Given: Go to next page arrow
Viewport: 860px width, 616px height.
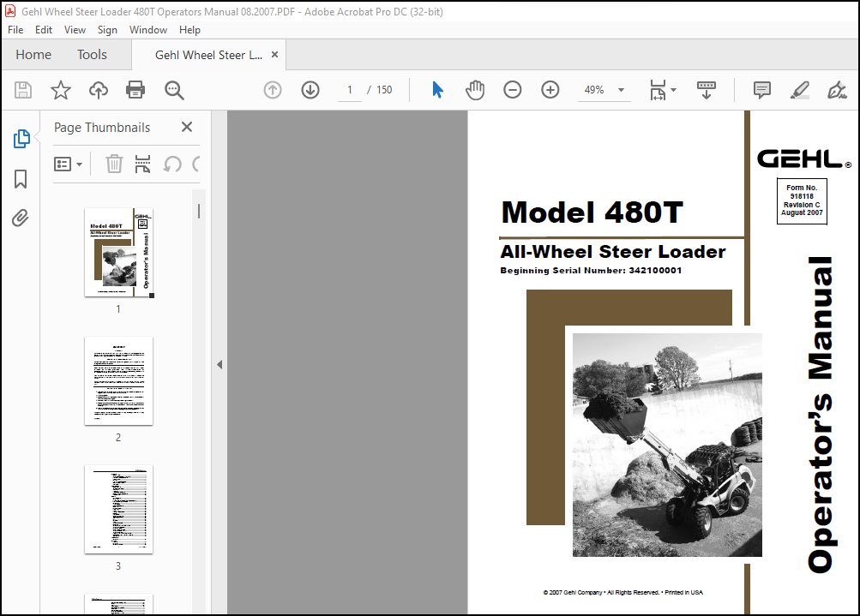Looking at the screenshot, I should coord(310,90).
